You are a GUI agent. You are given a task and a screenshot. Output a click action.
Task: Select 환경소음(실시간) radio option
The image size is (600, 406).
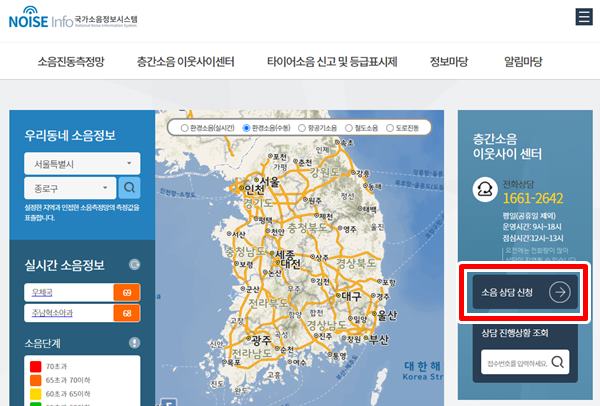[184, 128]
